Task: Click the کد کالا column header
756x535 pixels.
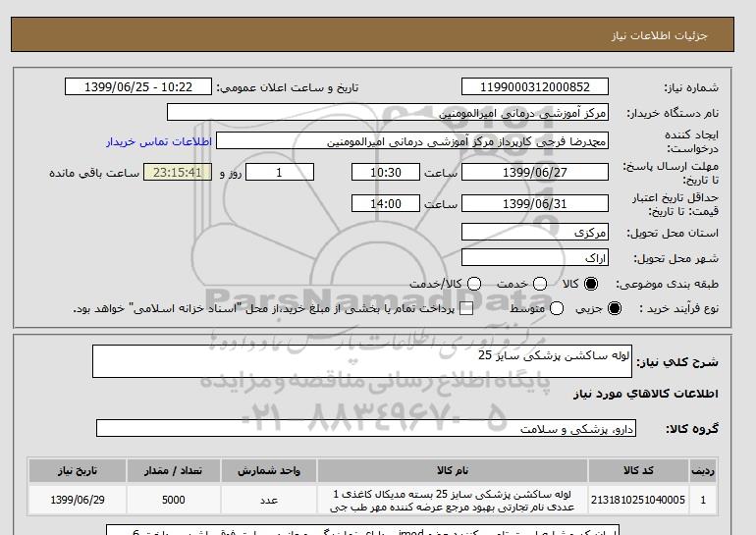Action: [638, 470]
